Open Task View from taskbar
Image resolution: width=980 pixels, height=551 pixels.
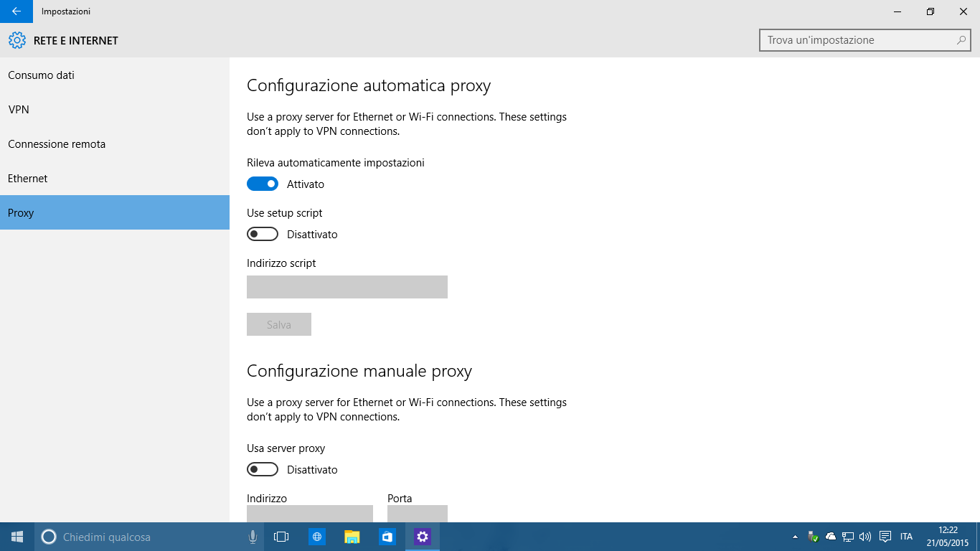281,537
